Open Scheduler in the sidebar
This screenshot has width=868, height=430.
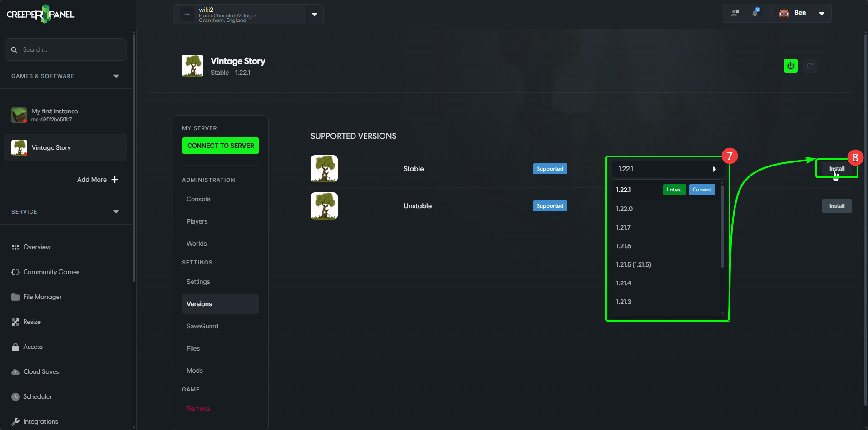coord(38,397)
